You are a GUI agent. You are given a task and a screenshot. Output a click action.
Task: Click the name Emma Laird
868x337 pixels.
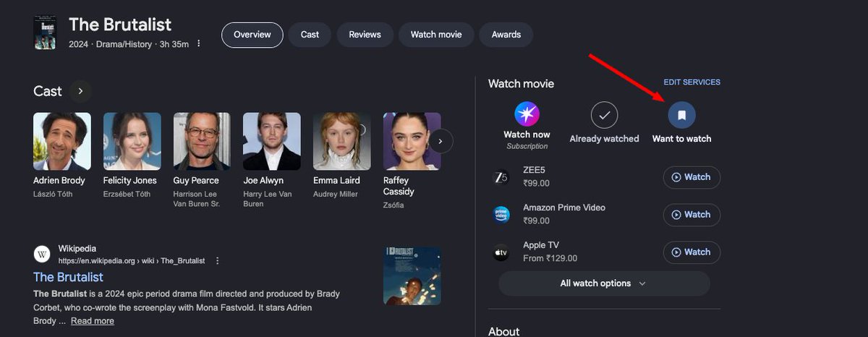tap(338, 181)
